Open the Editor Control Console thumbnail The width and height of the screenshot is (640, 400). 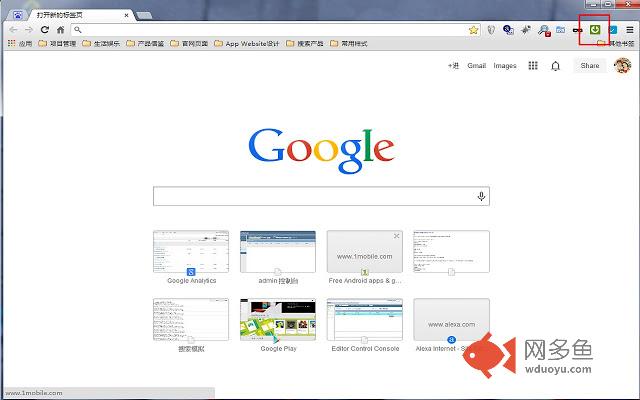pyautogui.click(x=365, y=320)
